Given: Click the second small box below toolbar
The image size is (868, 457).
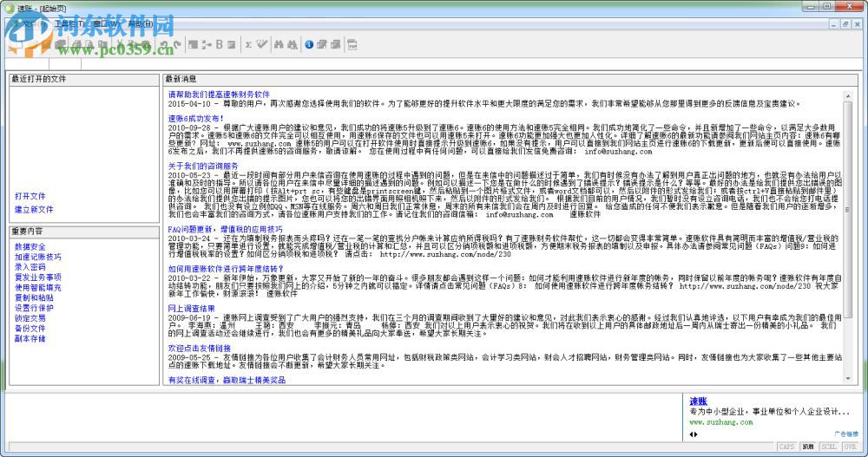Looking at the screenshot, I should [x=65, y=65].
